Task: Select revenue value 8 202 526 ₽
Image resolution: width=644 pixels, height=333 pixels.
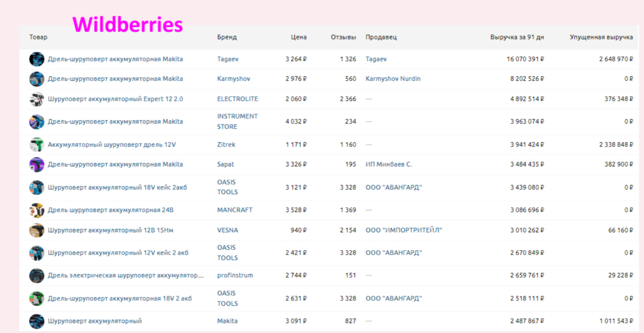Action: [x=527, y=79]
